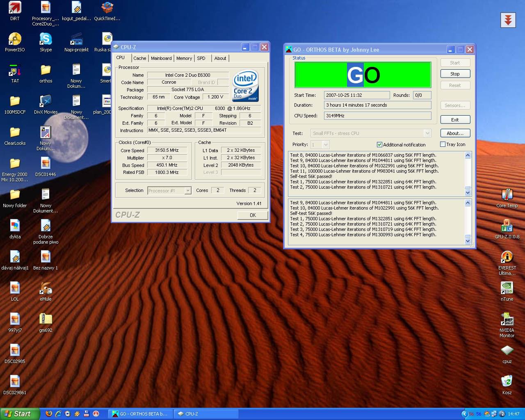Toggle Additional notification checkbox in Orthos

click(379, 144)
